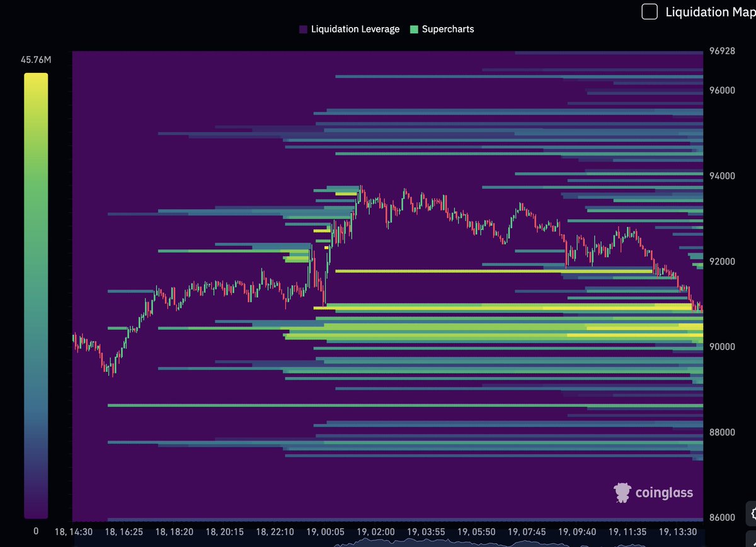This screenshot has height=547, width=756.
Task: Click the 19, 13:30 time label
Action: [679, 532]
